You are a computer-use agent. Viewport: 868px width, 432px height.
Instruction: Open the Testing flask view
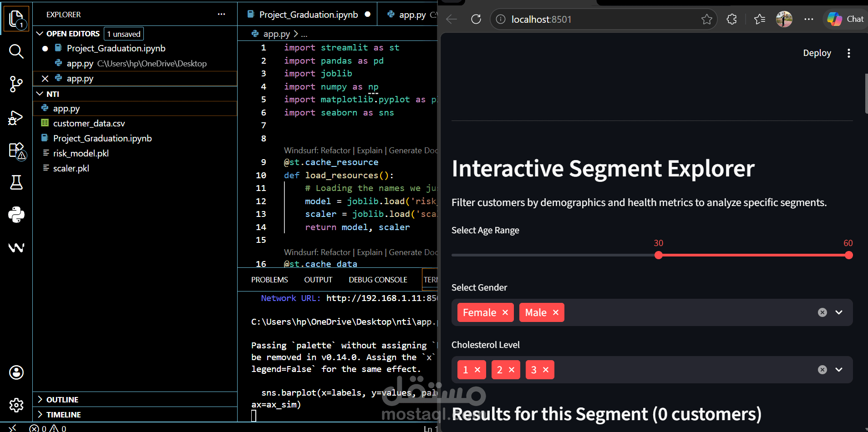(x=16, y=182)
